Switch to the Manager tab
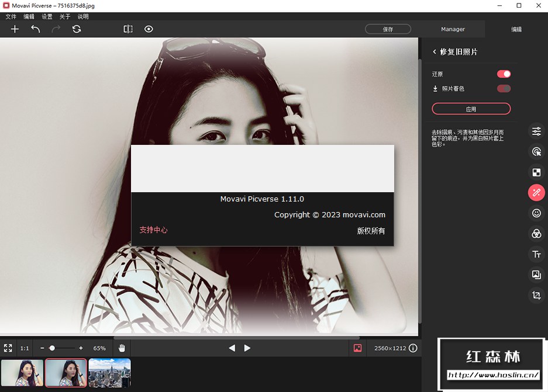This screenshot has height=392, width=548. 453,29
